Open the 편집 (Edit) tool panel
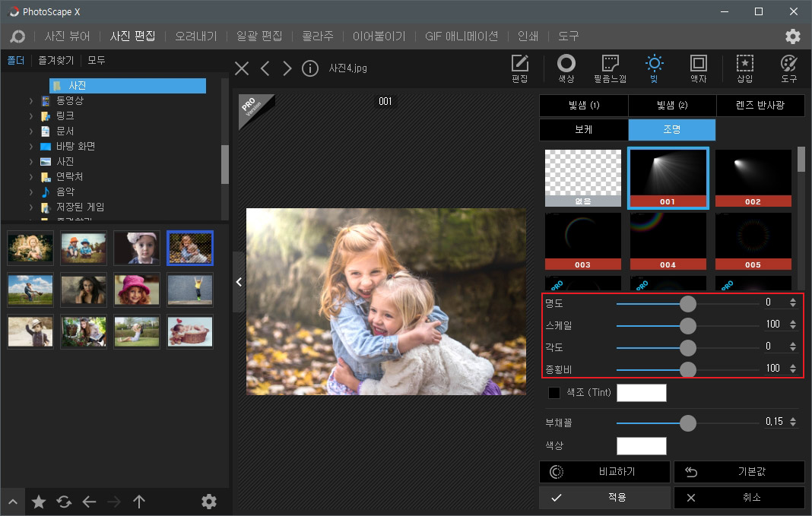 519,68
